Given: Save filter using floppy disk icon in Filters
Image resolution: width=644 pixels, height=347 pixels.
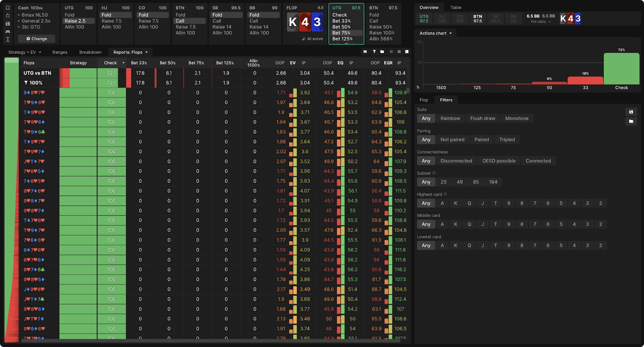Looking at the screenshot, I should click(631, 112).
